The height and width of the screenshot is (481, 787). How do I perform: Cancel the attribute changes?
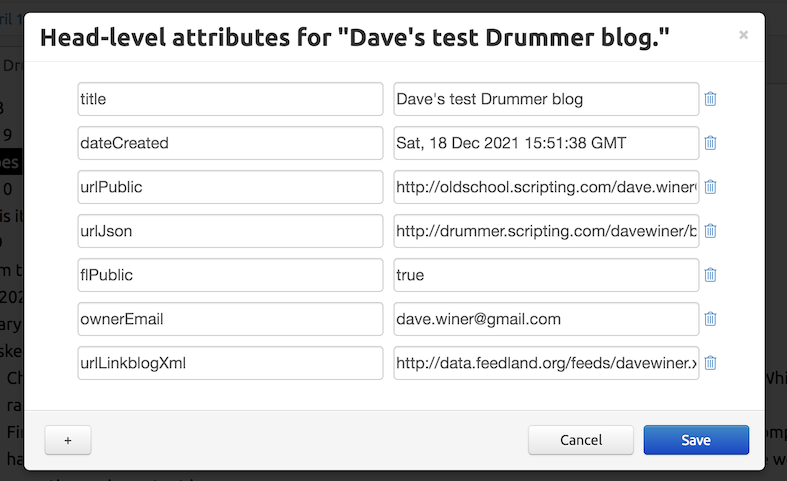[x=581, y=440]
